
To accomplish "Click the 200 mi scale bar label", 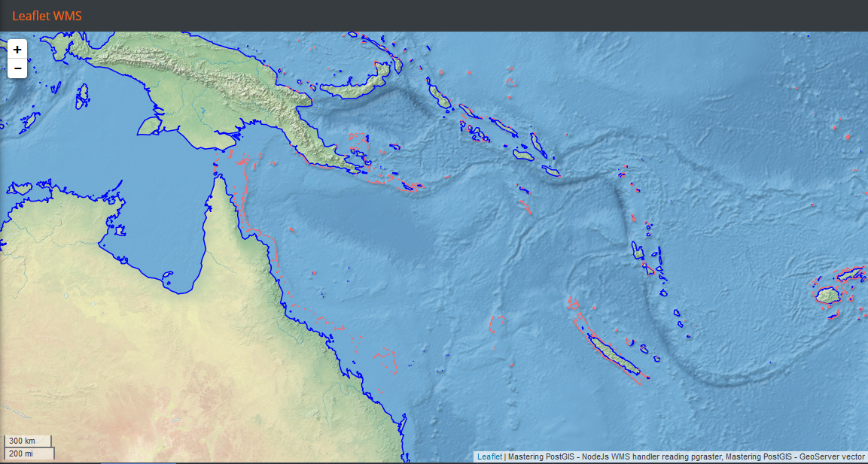I will click(x=29, y=453).
